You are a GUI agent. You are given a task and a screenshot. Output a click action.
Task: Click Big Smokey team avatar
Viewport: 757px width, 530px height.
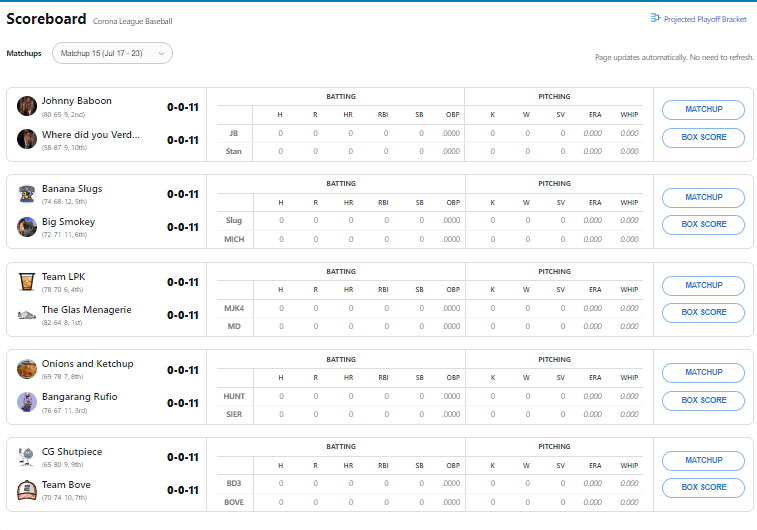[27, 227]
